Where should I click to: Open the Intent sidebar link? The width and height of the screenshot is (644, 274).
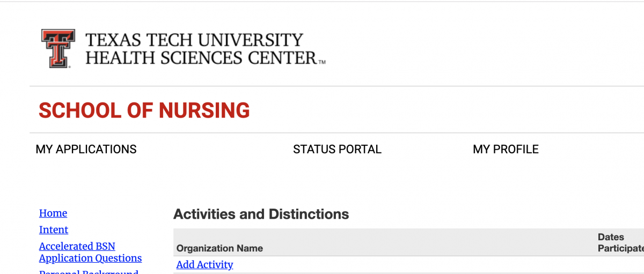(x=54, y=230)
